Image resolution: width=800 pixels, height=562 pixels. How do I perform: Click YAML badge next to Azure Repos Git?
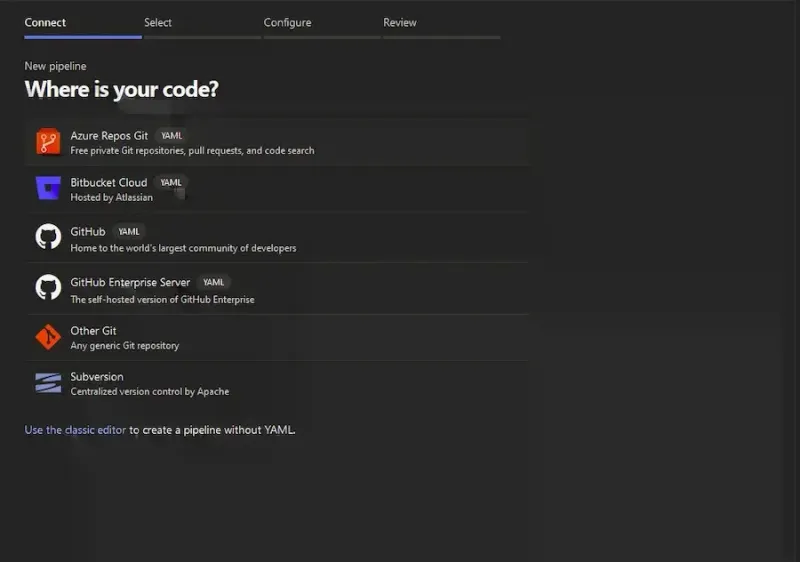click(171, 136)
